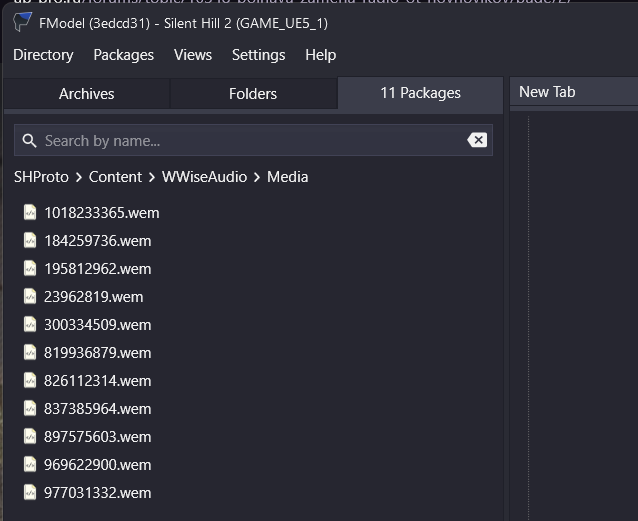Image resolution: width=638 pixels, height=521 pixels.
Task: Click the file icon of 977031332.wem
Action: click(x=30, y=492)
